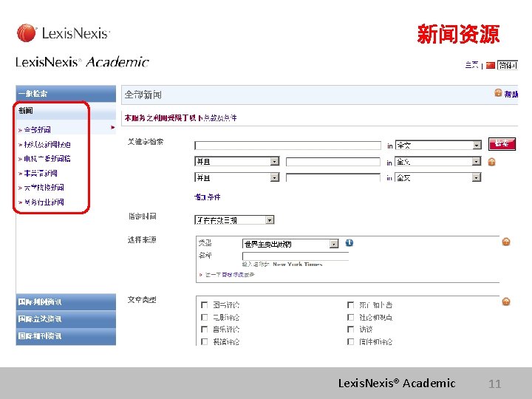Open the date range dropdown

[x=234, y=220]
